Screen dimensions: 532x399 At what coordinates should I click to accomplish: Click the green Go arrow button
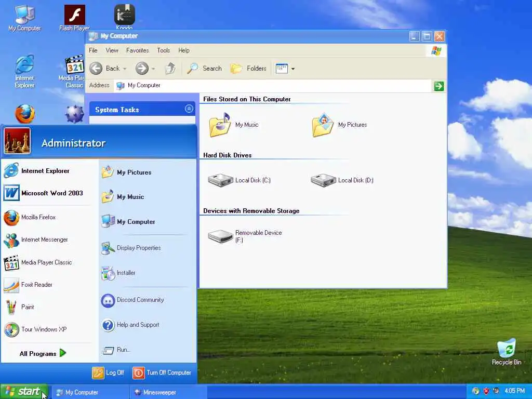(x=438, y=86)
